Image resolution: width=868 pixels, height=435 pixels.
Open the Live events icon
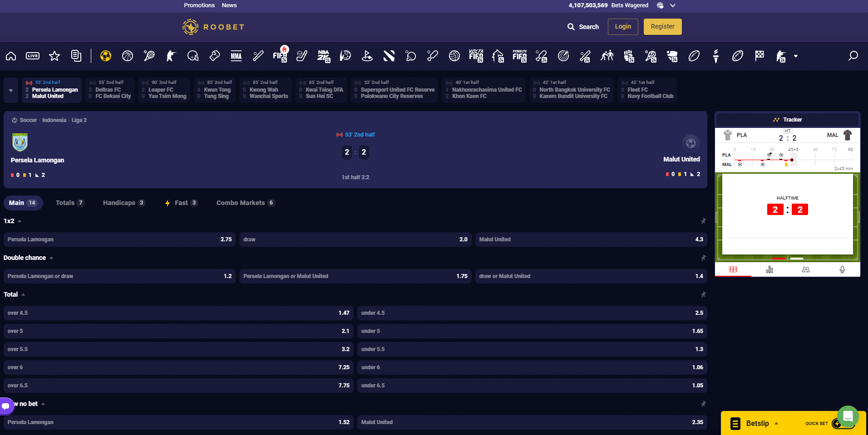point(33,56)
